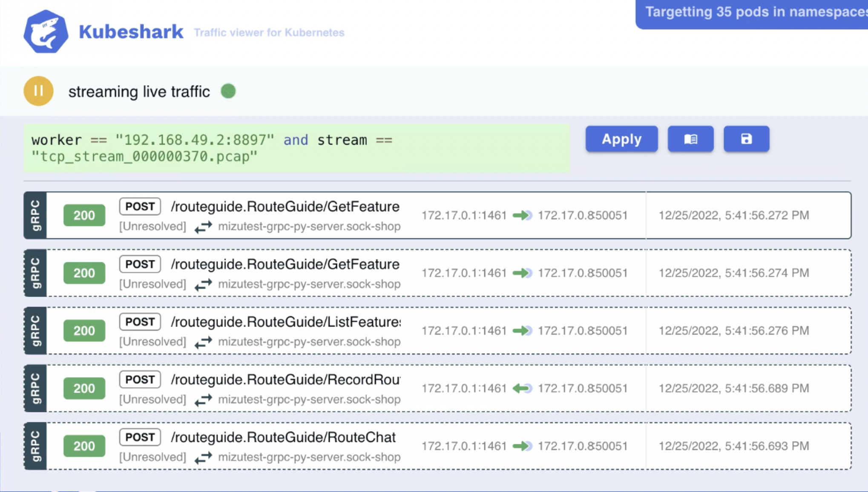Image resolution: width=868 pixels, height=492 pixels.
Task: Click POST method badge on ListFeatures row
Action: tap(140, 322)
